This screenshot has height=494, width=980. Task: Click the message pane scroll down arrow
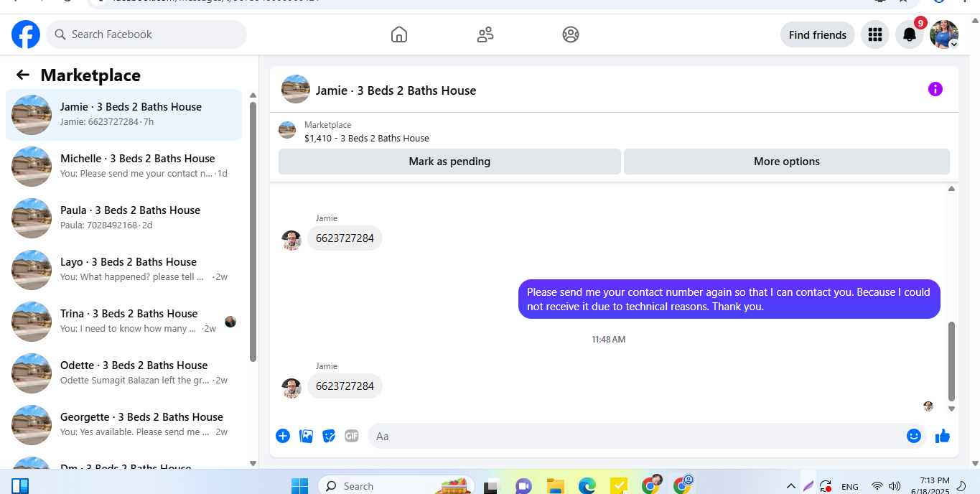(x=952, y=409)
